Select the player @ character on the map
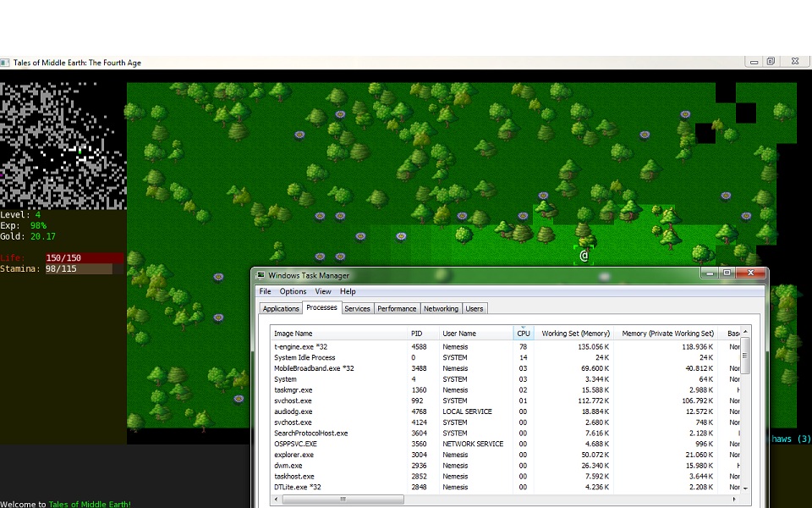The height and width of the screenshot is (508, 812). 584,256
